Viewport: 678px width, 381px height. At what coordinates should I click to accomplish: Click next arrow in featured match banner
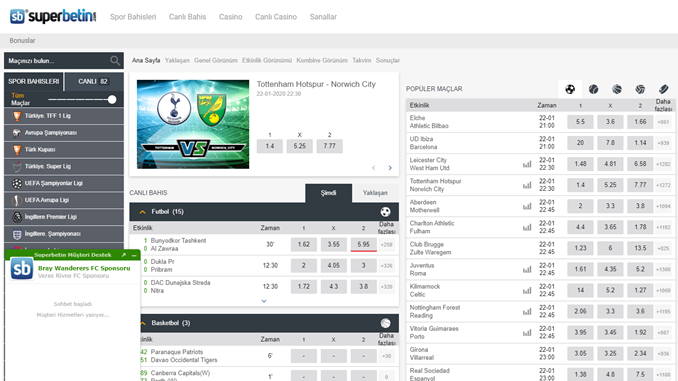coord(390,168)
